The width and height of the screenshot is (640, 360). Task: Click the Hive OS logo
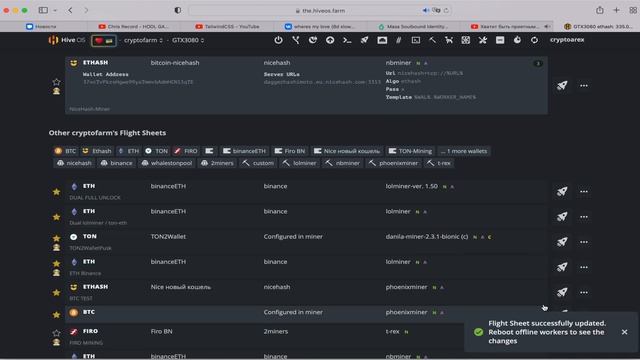67,40
